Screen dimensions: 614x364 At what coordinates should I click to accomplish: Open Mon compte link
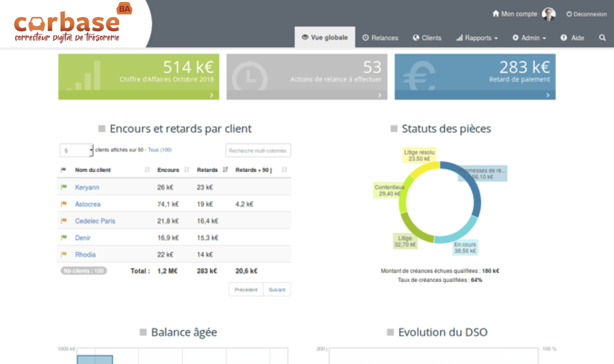click(515, 14)
